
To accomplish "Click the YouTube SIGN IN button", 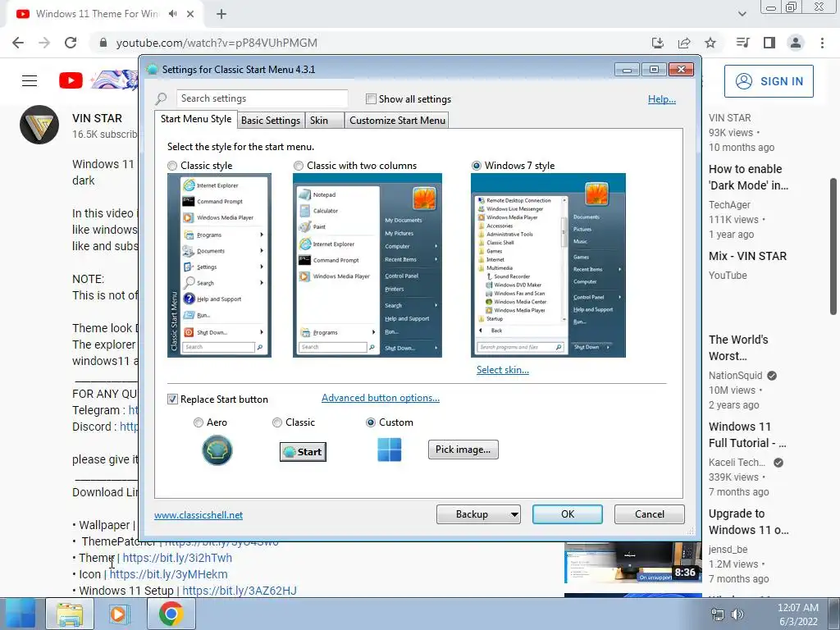I will tap(769, 81).
